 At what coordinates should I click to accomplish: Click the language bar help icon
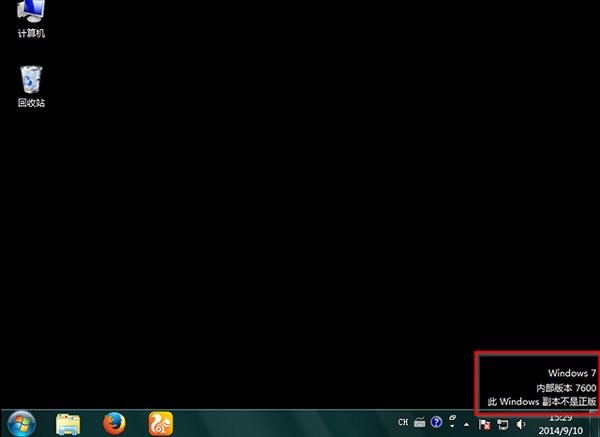point(436,422)
